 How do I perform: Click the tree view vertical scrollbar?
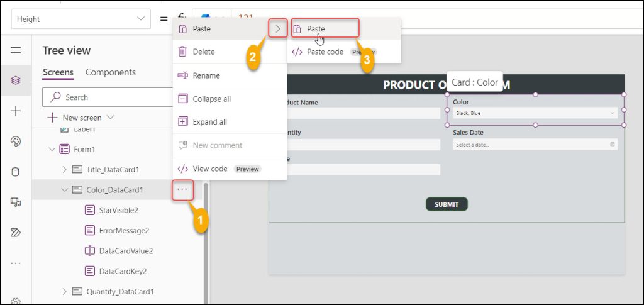pyautogui.click(x=206, y=242)
